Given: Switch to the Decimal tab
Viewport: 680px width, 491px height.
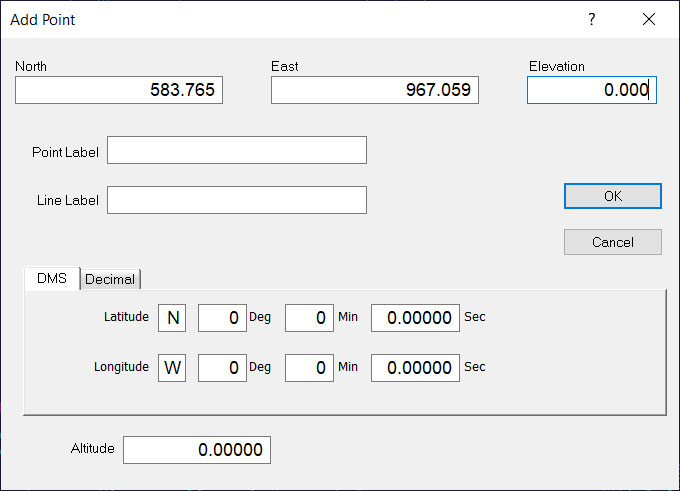Looking at the screenshot, I should [x=110, y=280].
